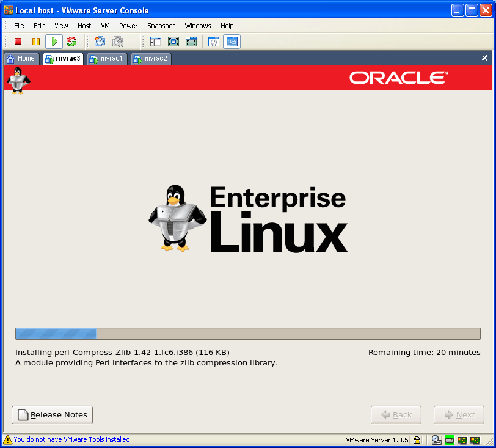The image size is (496, 448).
Task: Click the Console view toolbar icon
Action: coord(232,42)
